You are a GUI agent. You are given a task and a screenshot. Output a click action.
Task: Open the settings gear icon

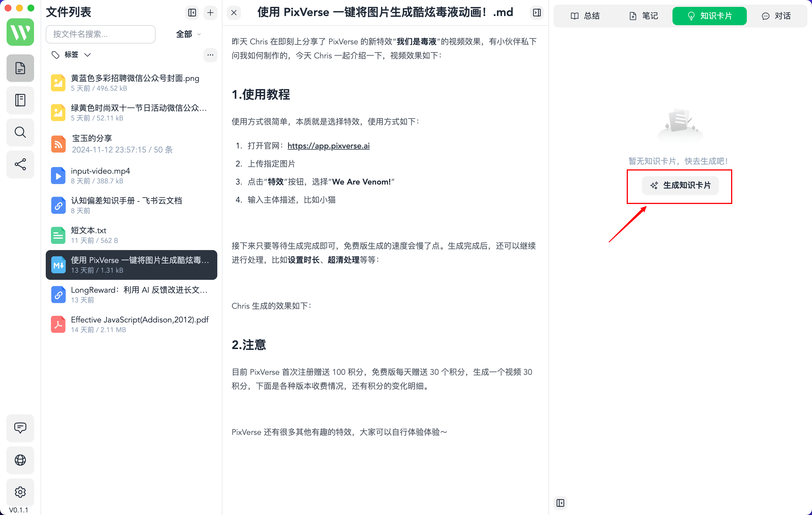click(x=20, y=492)
